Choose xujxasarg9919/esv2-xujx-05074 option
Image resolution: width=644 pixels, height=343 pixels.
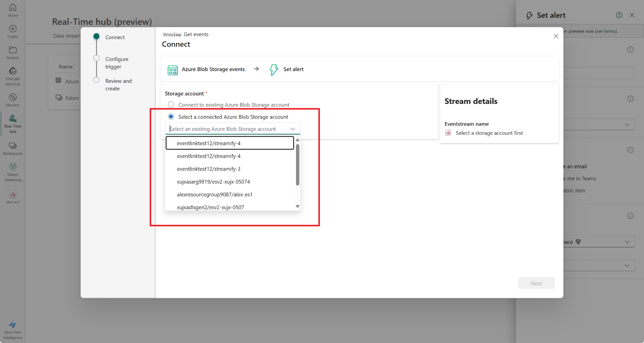[230, 181]
